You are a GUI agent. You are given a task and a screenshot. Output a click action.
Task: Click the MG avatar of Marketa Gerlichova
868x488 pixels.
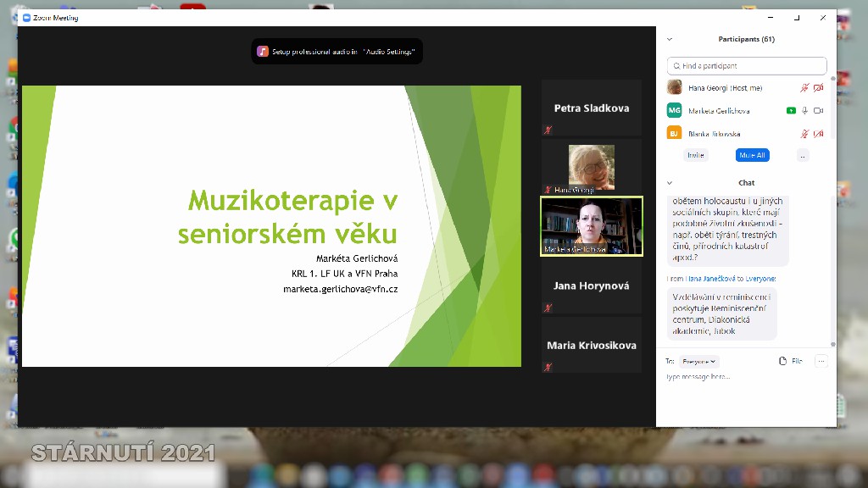click(674, 110)
